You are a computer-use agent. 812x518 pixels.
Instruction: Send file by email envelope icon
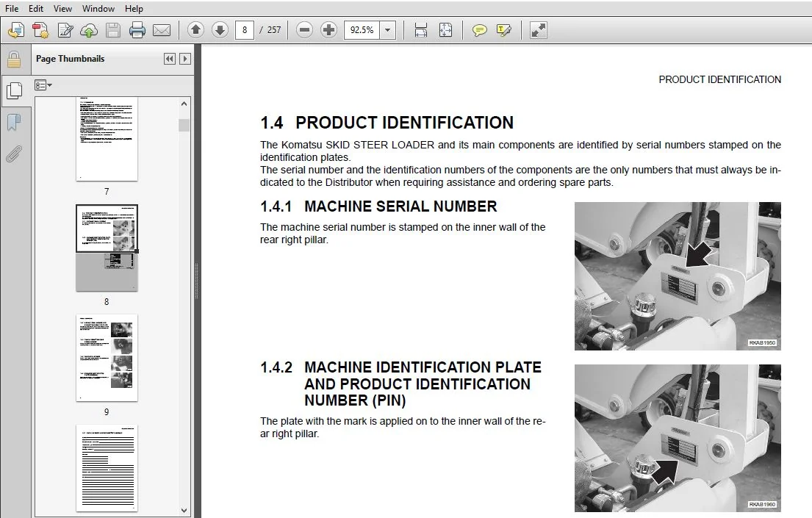coord(162,30)
